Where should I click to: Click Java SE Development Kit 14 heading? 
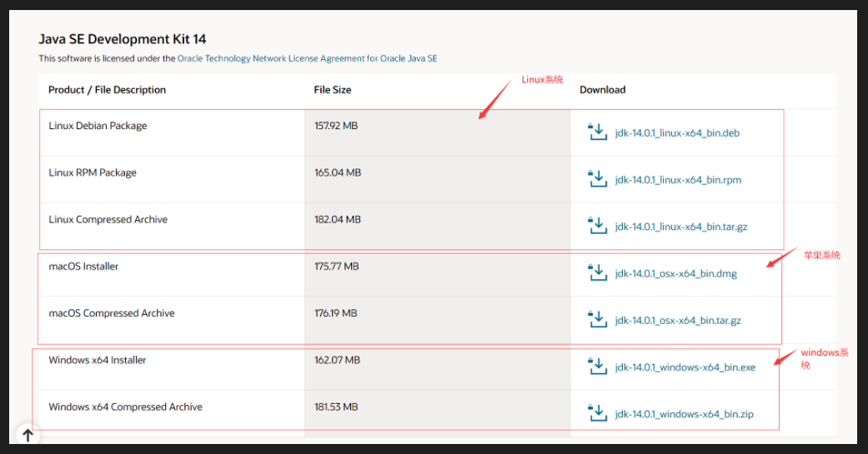(123, 39)
